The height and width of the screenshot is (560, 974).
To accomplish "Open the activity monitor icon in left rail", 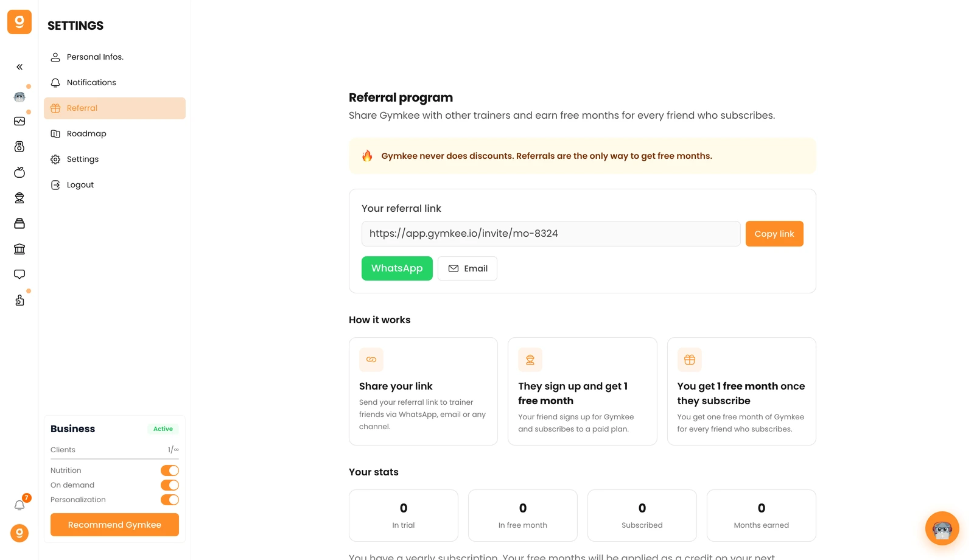I will (x=19, y=121).
